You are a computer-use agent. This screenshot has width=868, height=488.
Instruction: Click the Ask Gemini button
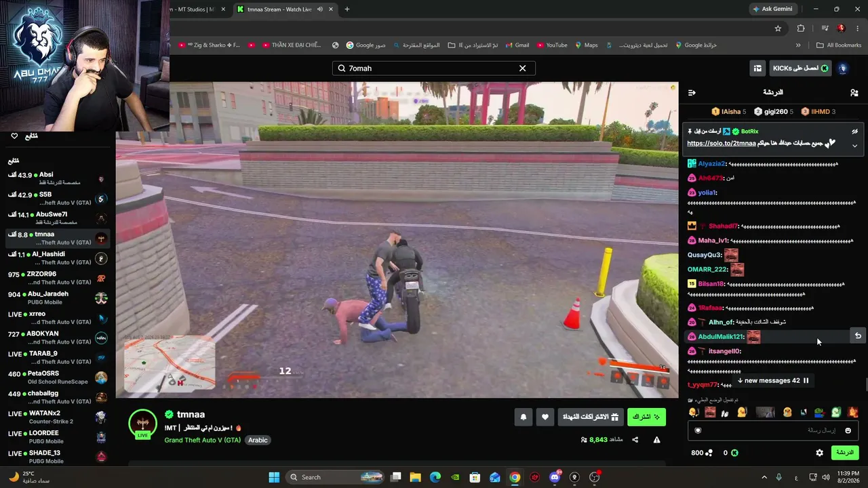pyautogui.click(x=772, y=9)
